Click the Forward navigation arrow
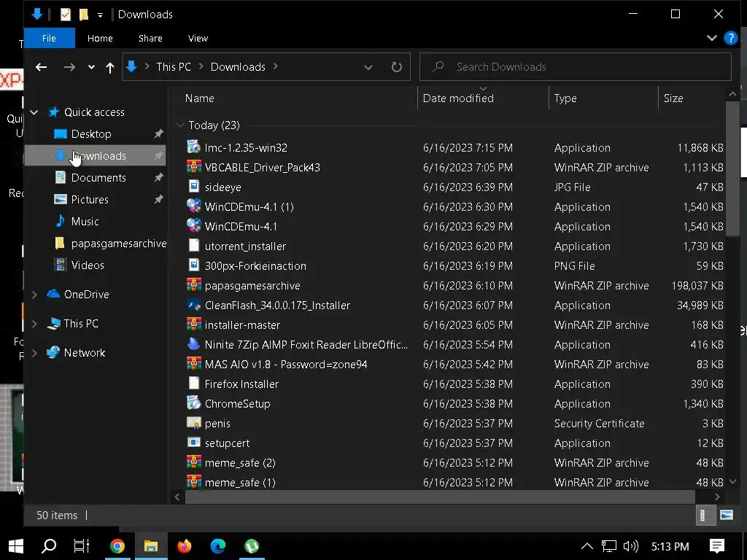The height and width of the screenshot is (560, 747). 69,67
